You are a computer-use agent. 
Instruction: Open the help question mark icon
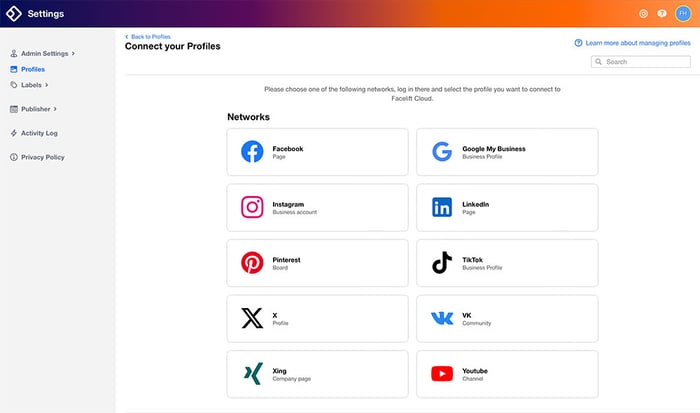click(662, 13)
